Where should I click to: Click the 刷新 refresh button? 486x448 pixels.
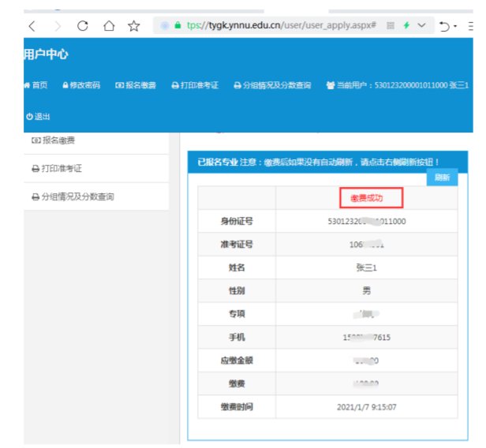coord(442,177)
